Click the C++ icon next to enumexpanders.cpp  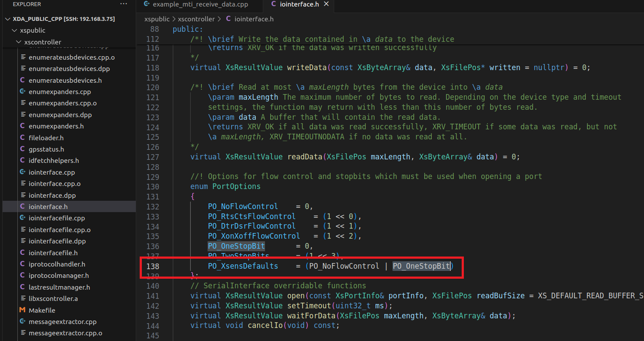pyautogui.click(x=23, y=92)
